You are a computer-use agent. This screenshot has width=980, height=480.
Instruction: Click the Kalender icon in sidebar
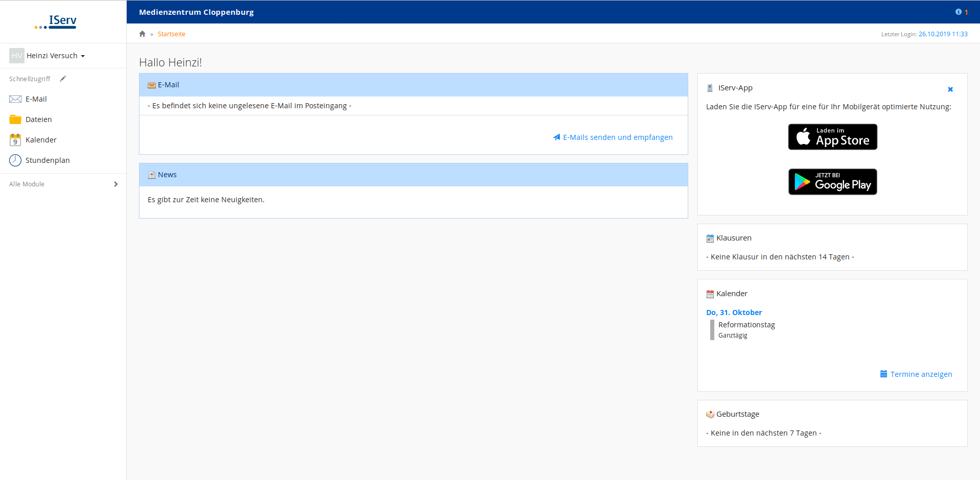pyautogui.click(x=15, y=140)
